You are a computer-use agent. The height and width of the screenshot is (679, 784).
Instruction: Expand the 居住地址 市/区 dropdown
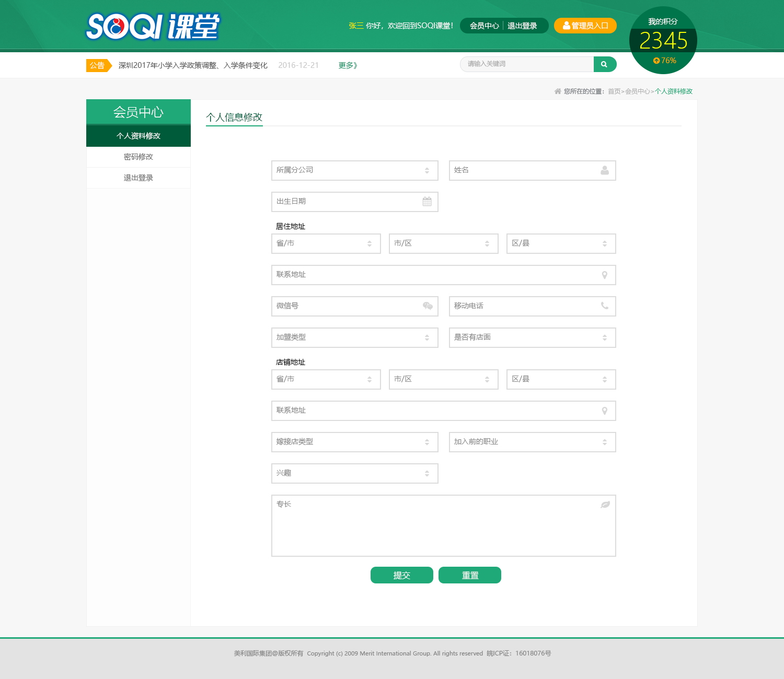(444, 243)
